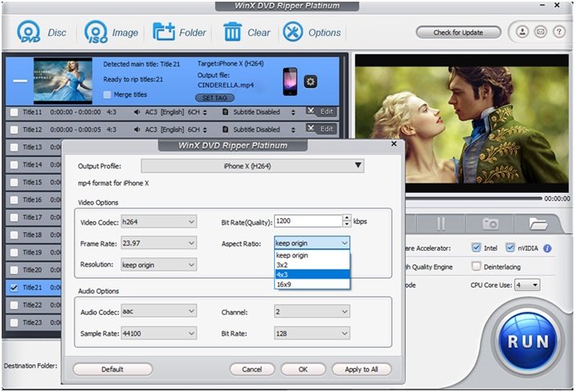Click Cancel in the dialog
The width and height of the screenshot is (575, 392).
(x=252, y=369)
